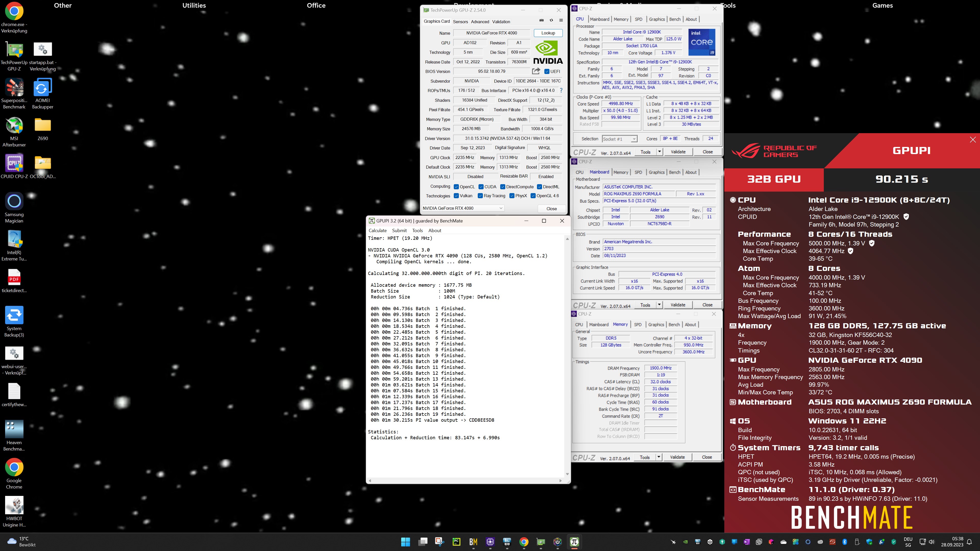This screenshot has width=980, height=551.
Task: Click the BIOS export share icon in GPU-Z
Action: pos(536,71)
